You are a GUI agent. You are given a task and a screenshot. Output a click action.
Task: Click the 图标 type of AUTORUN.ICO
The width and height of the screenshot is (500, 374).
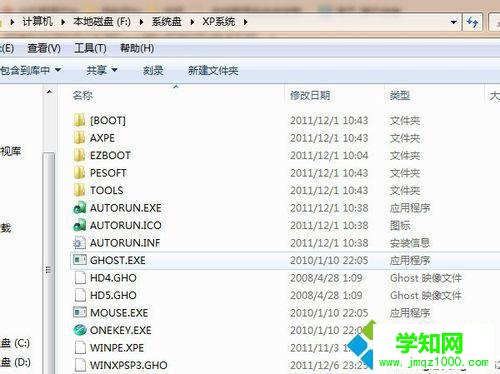[400, 225]
